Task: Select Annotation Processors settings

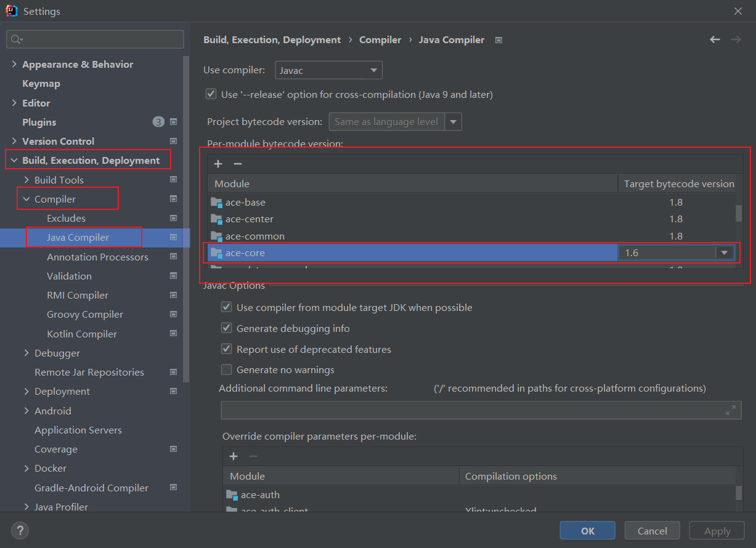Action: 97,257
